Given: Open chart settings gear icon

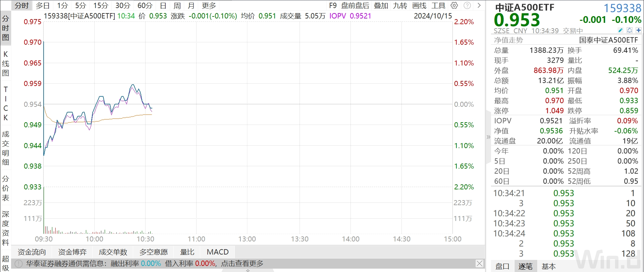Looking at the screenshot, I should coord(454,5).
